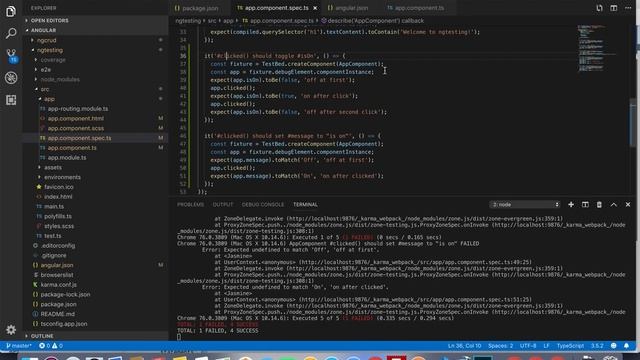
Task: Open the Explorer view in activity bar
Action: pos(11,11)
